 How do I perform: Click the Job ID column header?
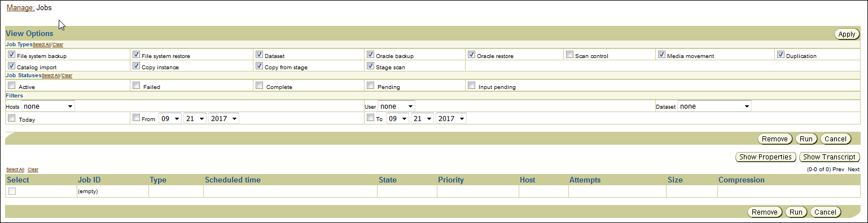coord(89,180)
